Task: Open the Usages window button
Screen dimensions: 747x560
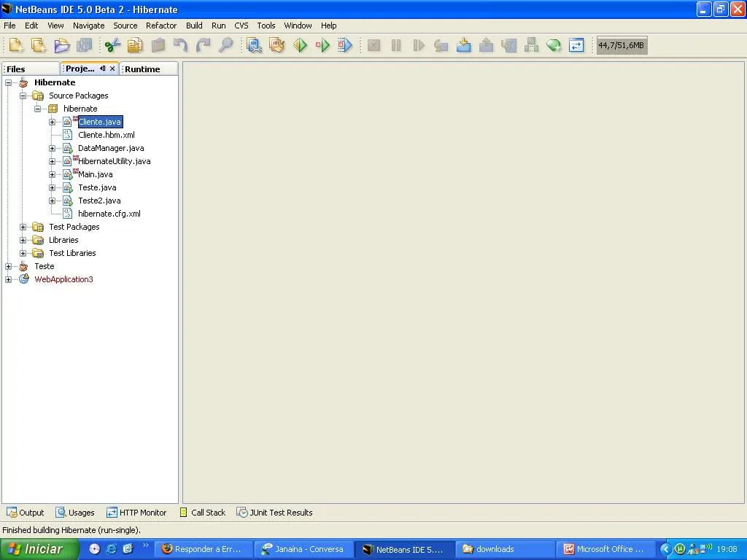Action: tap(75, 513)
